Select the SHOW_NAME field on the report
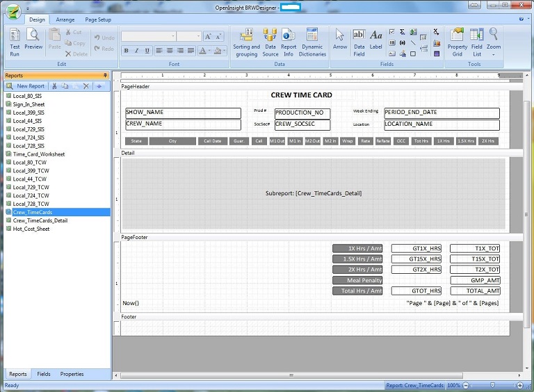 click(x=184, y=113)
